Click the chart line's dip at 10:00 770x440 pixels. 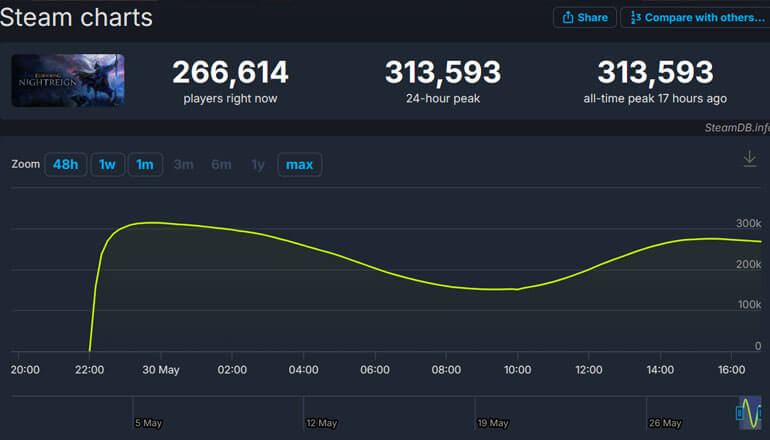point(516,289)
